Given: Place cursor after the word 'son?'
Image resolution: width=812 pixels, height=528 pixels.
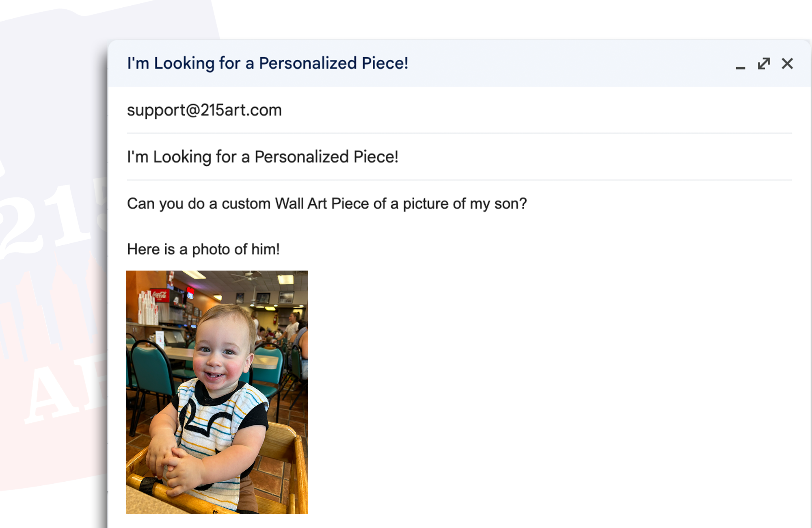Looking at the screenshot, I should coord(527,203).
